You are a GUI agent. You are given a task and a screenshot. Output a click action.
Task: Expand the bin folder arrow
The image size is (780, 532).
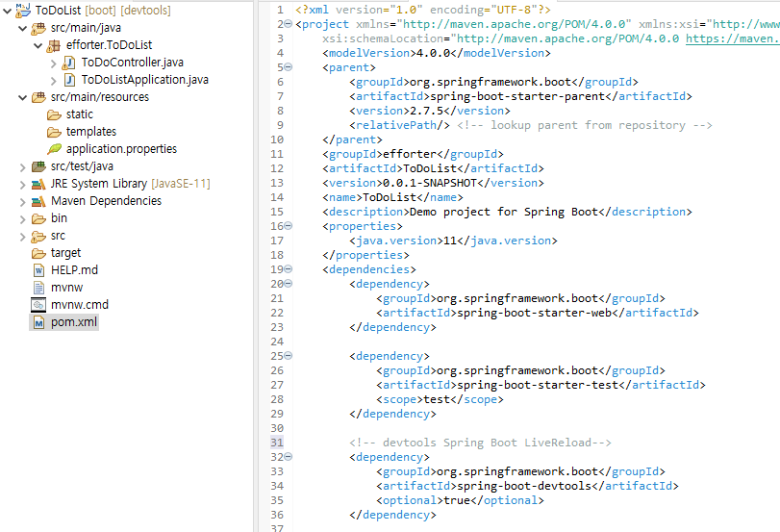(x=22, y=219)
